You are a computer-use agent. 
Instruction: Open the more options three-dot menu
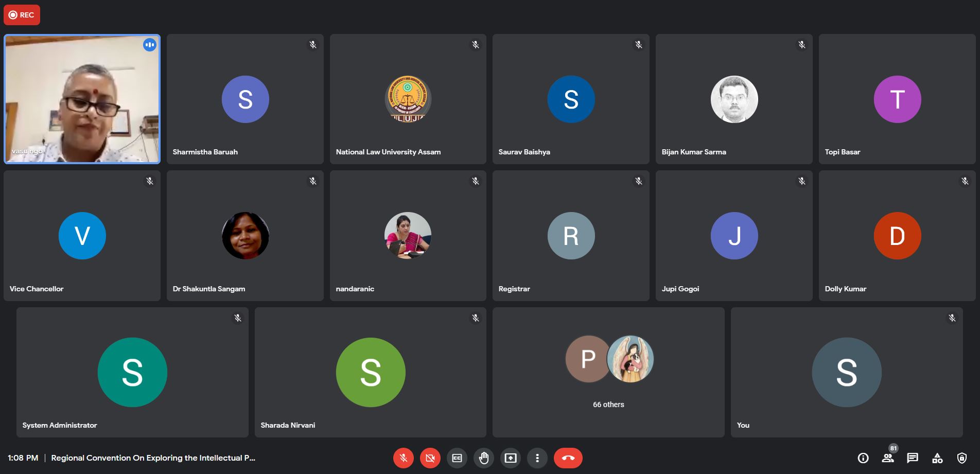click(x=537, y=458)
